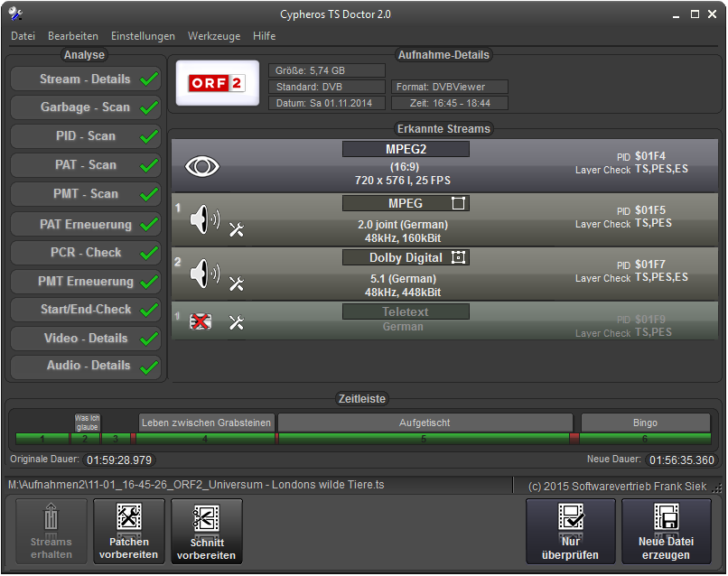Click PID $01F7 value
Screen dimensions: 728x576
click(650, 265)
